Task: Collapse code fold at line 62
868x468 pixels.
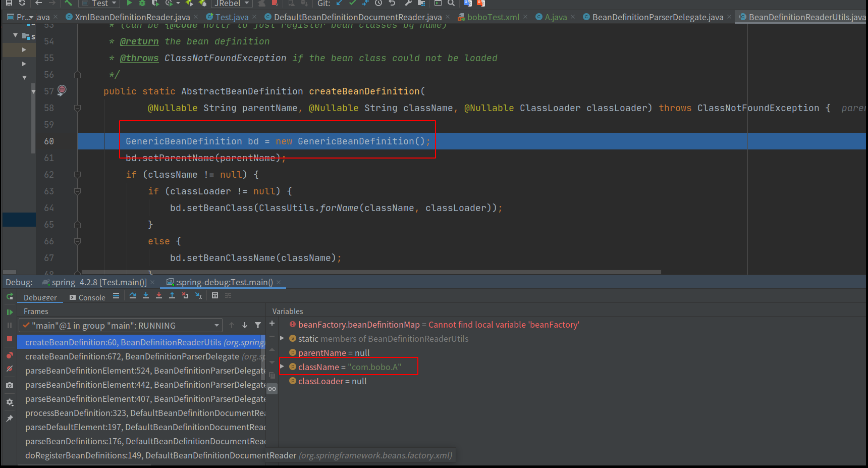Action: click(x=77, y=175)
